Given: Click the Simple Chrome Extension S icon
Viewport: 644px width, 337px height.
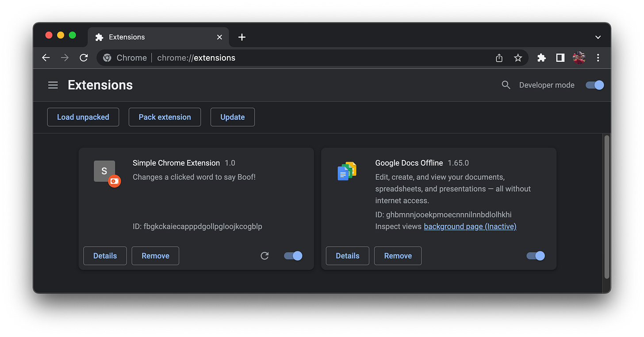Looking at the screenshot, I should 104,171.
